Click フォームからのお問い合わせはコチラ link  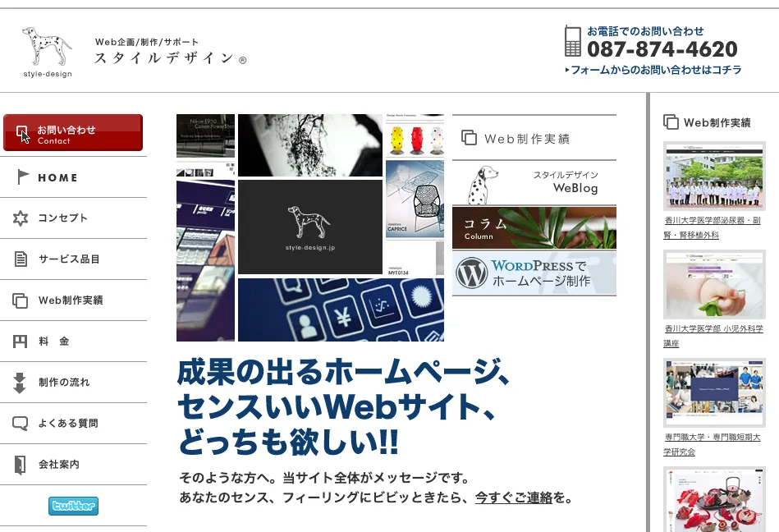(653, 70)
